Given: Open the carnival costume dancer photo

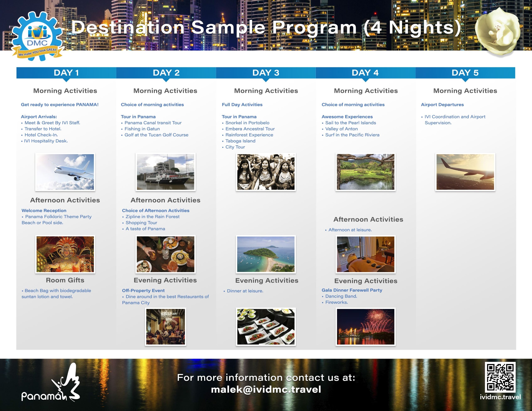Looking at the screenshot, I should tap(65, 254).
